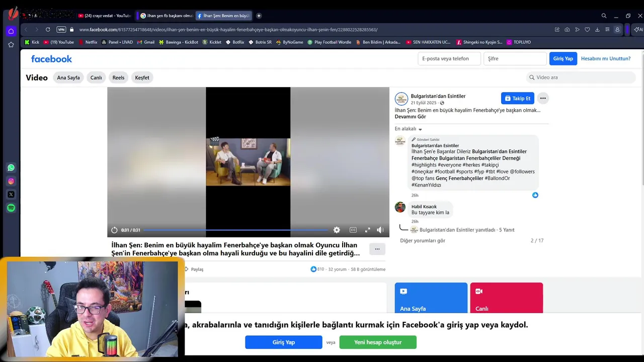
Task: Bookmark the page with the heart icon
Action: click(x=587, y=30)
